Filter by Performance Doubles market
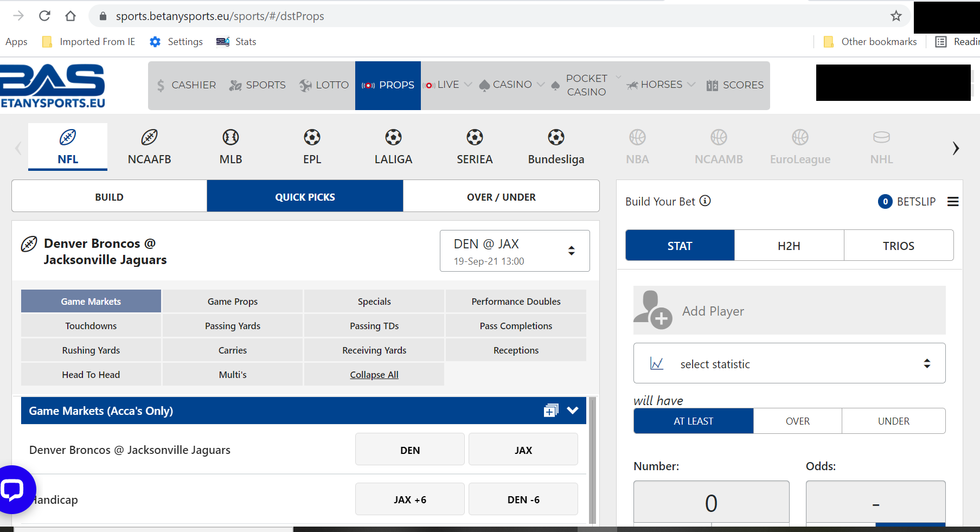 click(x=516, y=302)
